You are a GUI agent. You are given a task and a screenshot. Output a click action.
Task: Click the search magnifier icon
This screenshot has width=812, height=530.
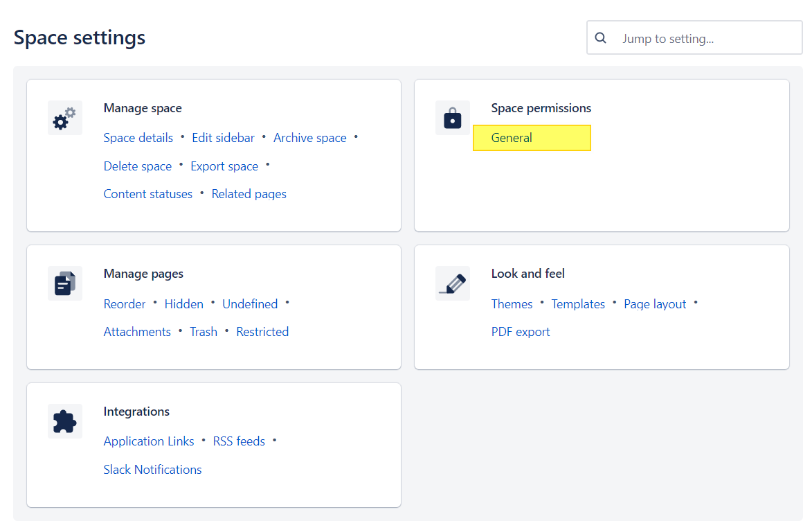click(600, 37)
